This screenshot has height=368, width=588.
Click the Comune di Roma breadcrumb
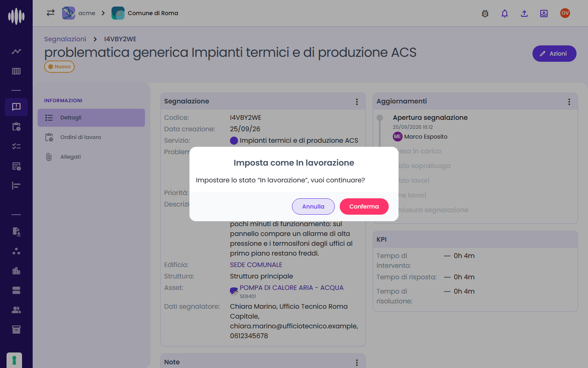click(x=145, y=13)
